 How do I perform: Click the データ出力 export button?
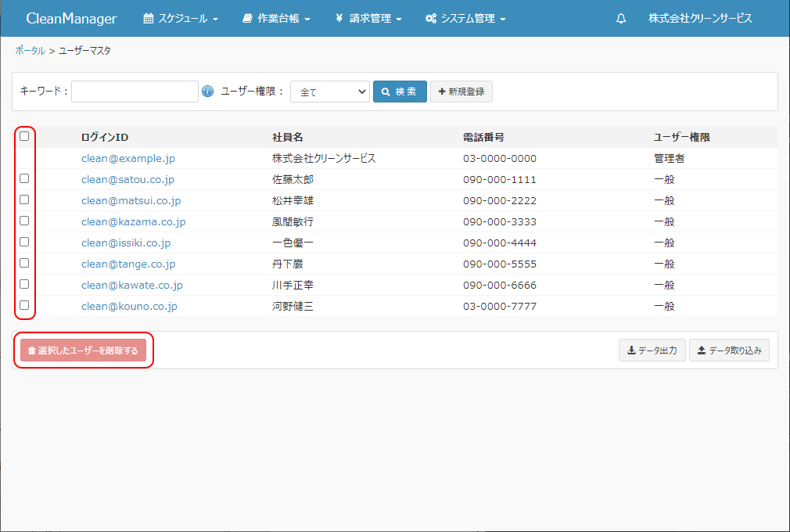[652, 350]
